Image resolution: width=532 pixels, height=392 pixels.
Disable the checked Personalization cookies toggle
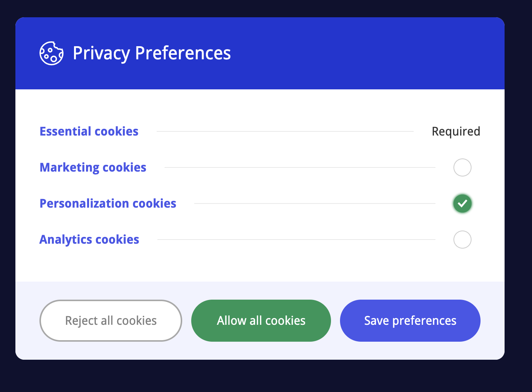point(462,204)
